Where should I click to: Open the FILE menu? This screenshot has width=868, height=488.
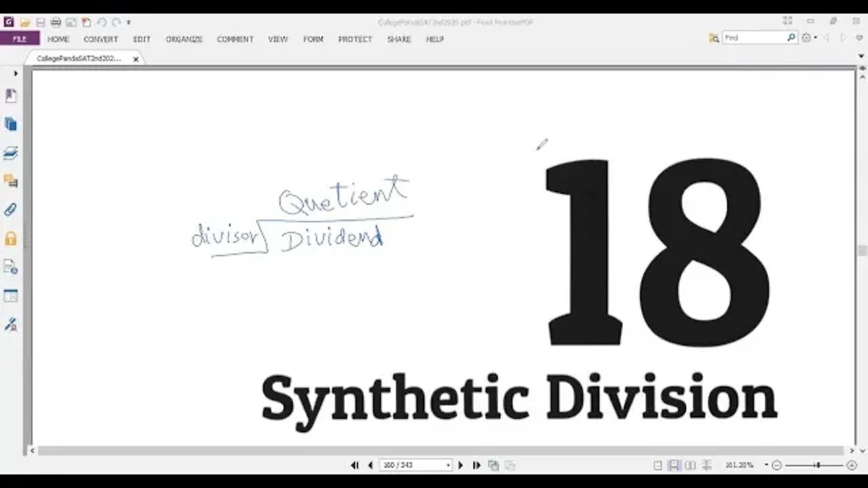pos(20,39)
